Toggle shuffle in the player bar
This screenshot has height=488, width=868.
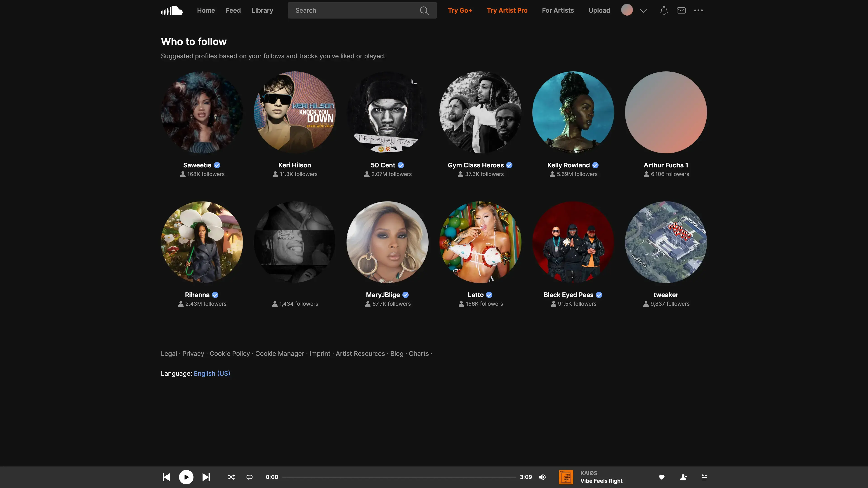click(x=231, y=477)
